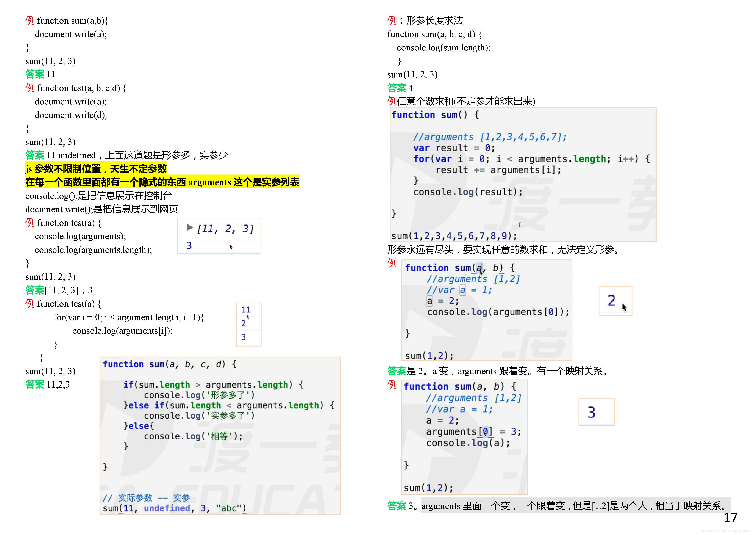Image resolution: width=756 pixels, height=535 pixels.
Task: Click code line '}else if(sum.length < arguments.length) {'
Action: [x=229, y=405]
